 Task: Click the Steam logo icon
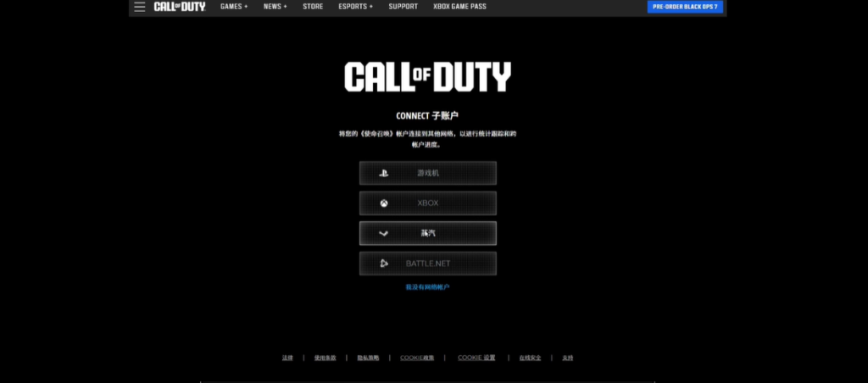[x=383, y=233]
